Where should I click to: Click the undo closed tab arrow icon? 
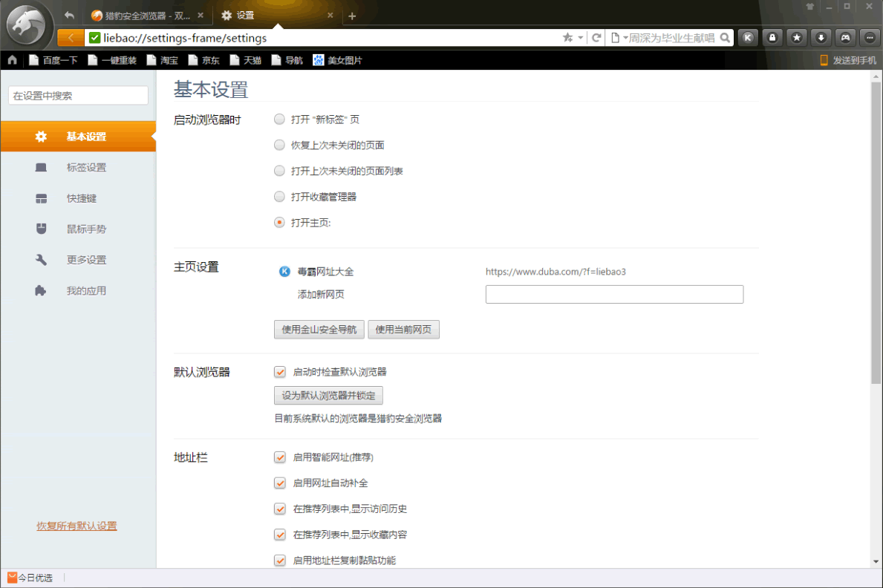point(69,15)
